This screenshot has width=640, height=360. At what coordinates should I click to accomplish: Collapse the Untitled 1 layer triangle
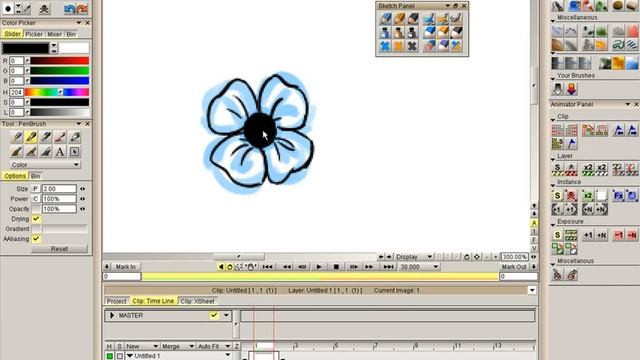point(130,356)
